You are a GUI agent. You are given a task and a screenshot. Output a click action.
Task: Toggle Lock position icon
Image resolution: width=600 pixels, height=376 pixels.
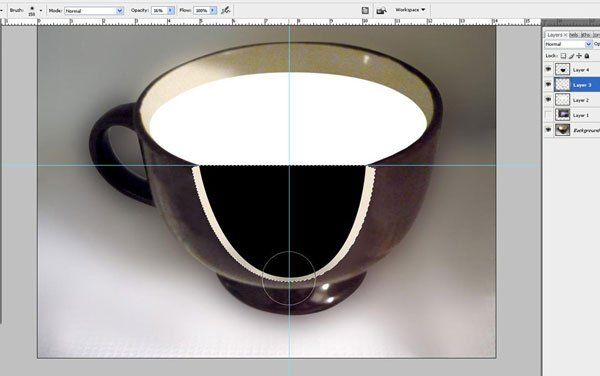click(579, 56)
